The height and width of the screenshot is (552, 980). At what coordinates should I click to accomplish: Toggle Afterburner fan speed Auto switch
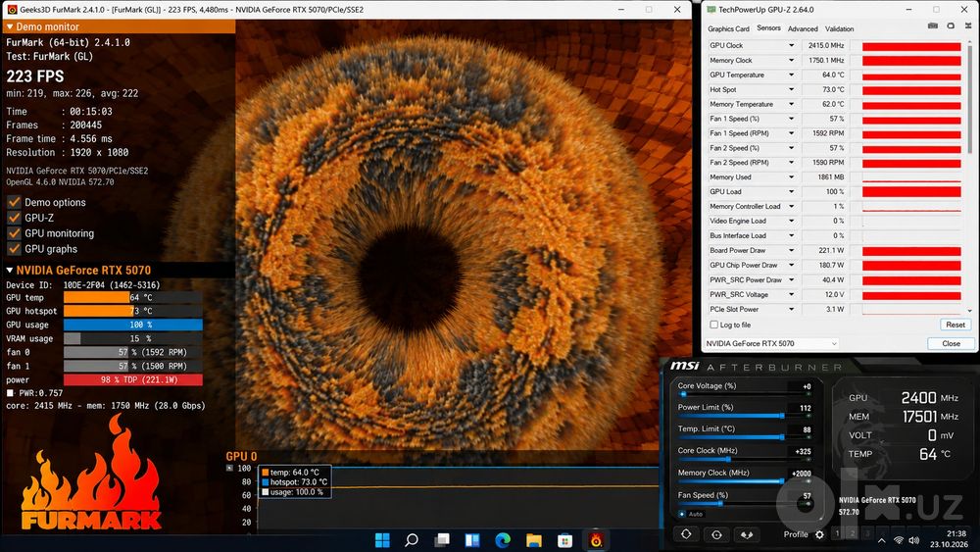click(x=682, y=514)
